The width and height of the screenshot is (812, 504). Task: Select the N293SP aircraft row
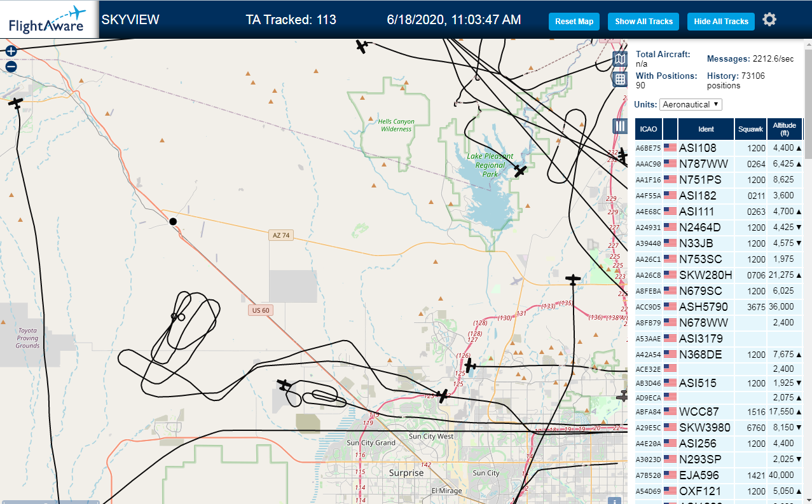(719, 459)
